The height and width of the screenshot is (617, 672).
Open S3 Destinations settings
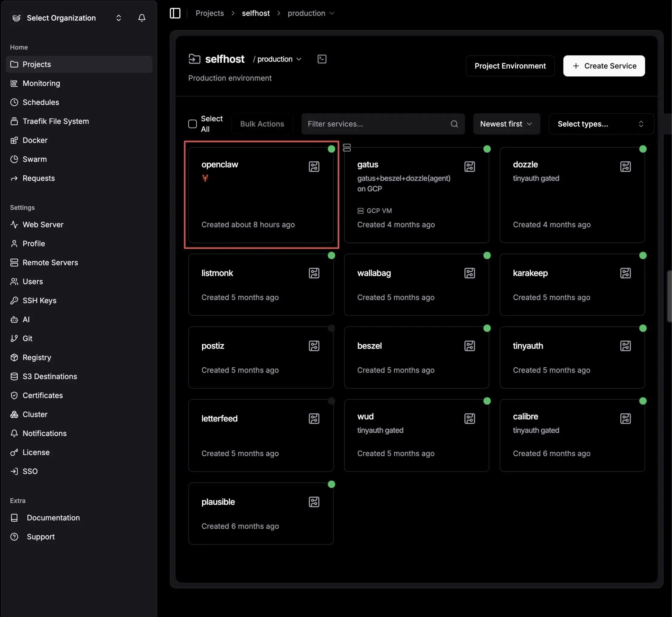[x=50, y=376]
